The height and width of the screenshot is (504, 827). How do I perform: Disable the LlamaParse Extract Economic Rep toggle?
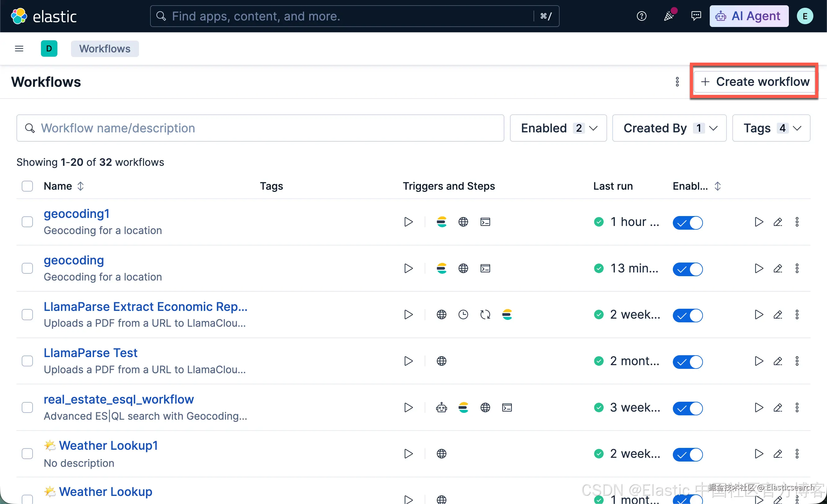[x=687, y=315]
